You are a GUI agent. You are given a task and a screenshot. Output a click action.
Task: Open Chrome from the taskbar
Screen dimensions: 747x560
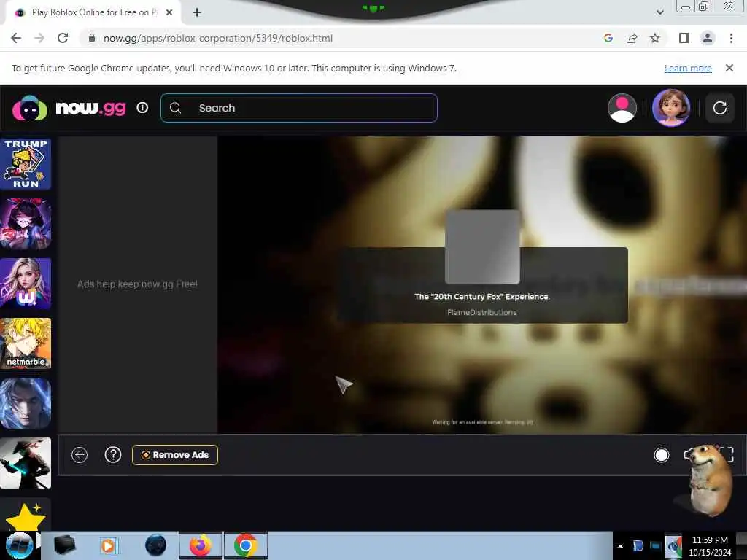tap(245, 545)
